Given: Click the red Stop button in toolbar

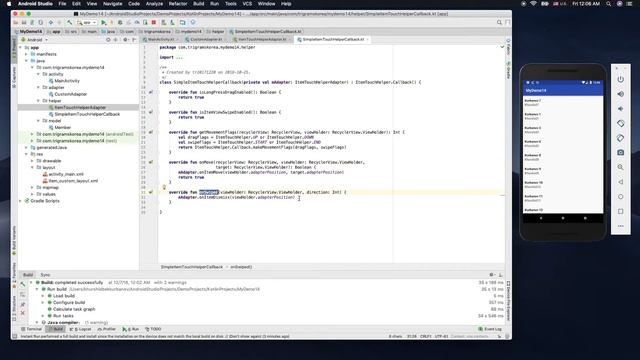Looking at the screenshot, I should [154, 22].
